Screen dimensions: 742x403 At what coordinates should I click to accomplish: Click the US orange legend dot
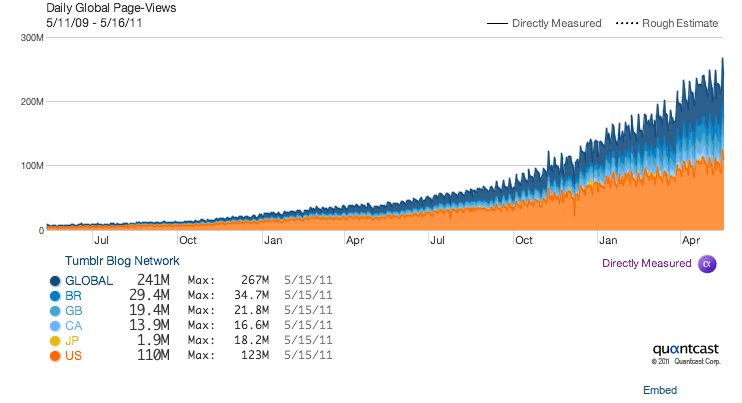tap(54, 356)
